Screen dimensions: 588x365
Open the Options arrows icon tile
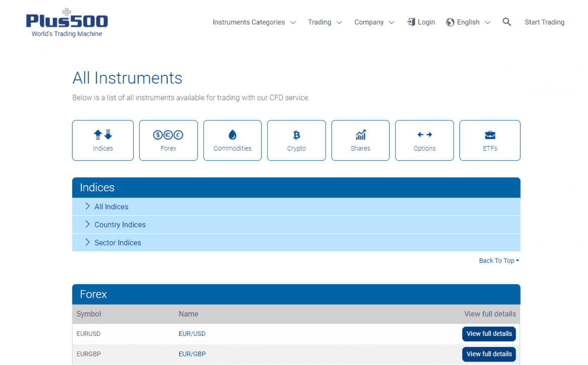click(x=425, y=135)
